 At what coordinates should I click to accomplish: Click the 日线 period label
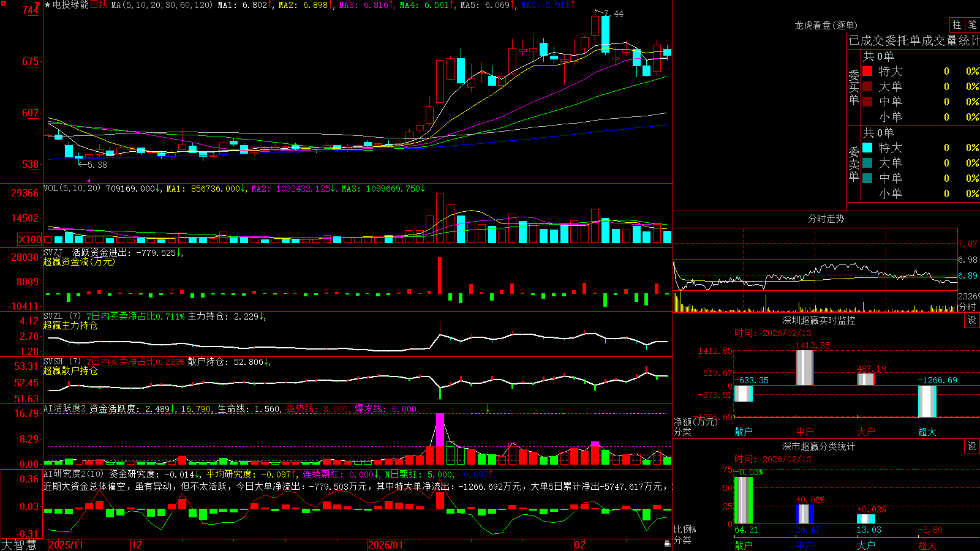coord(99,5)
